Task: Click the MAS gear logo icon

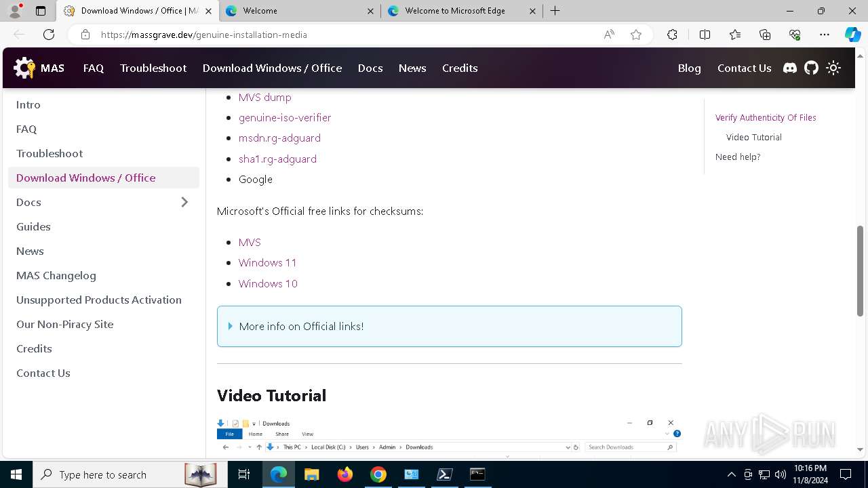Action: coord(24,68)
